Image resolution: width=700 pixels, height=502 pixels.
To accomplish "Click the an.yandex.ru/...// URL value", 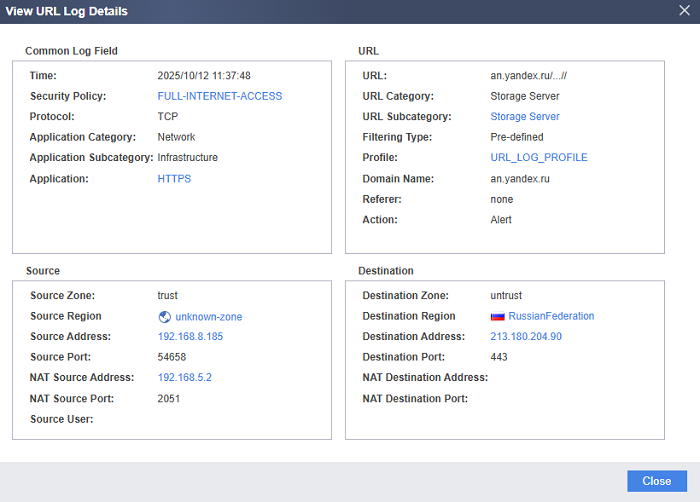I will (x=529, y=76).
